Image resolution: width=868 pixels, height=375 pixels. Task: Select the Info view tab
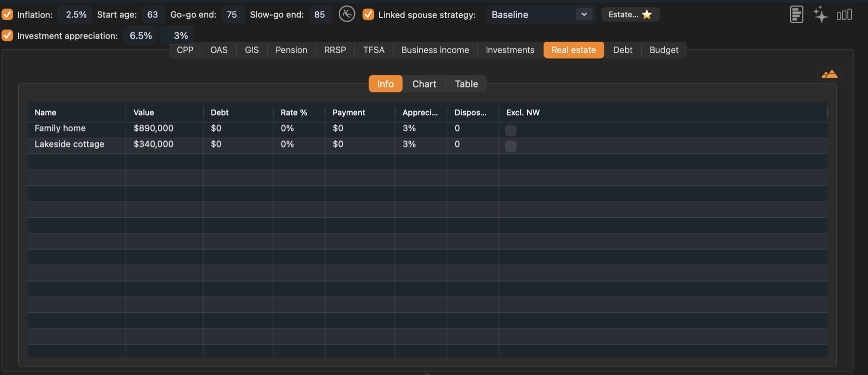(x=386, y=84)
